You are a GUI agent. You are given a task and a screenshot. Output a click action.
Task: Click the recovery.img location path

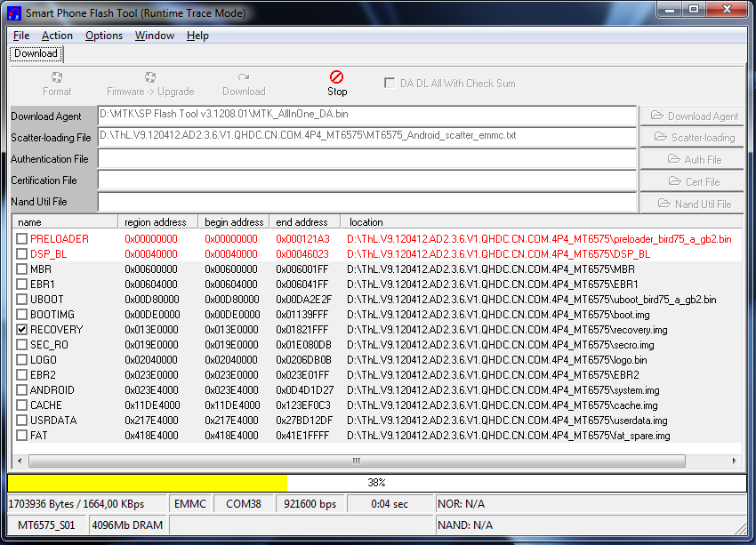point(507,330)
